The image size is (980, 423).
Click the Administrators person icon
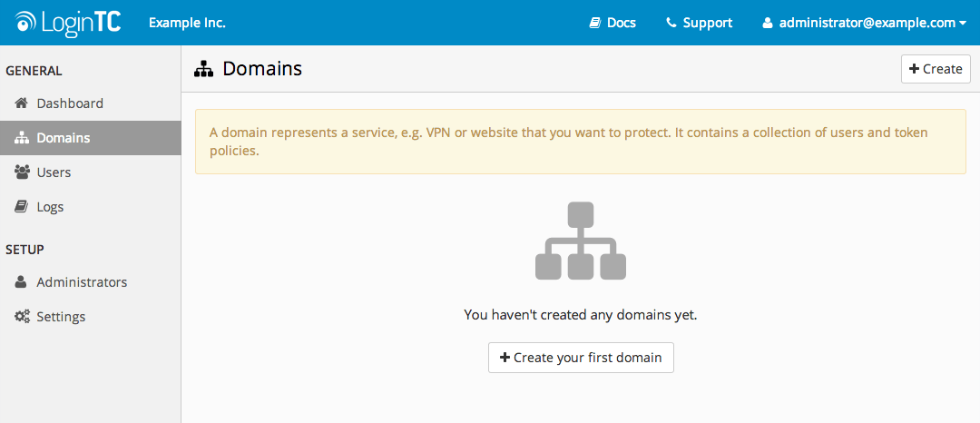[x=21, y=282]
